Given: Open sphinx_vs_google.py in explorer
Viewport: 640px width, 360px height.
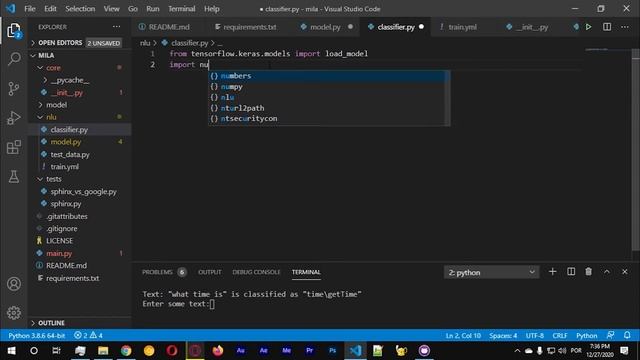Looking at the screenshot, I should [x=80, y=191].
